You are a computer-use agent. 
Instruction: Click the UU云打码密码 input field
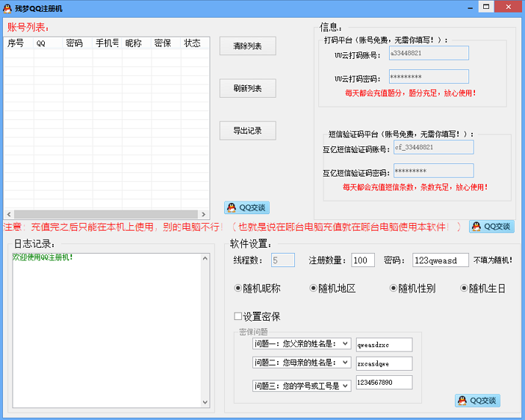point(429,76)
